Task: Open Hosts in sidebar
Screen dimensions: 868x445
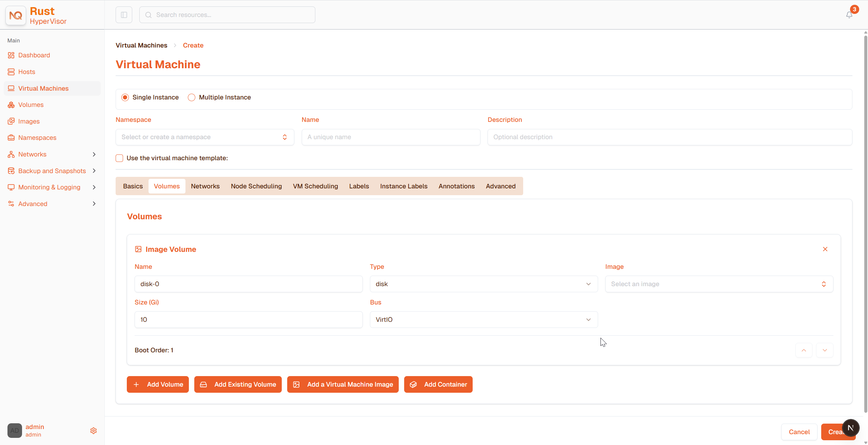Action: click(x=52, y=72)
